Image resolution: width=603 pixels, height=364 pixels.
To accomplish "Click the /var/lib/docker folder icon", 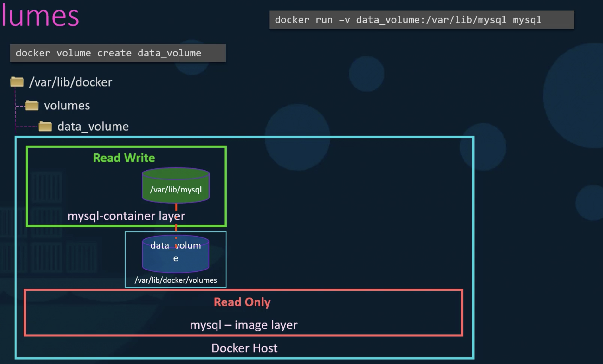I will (x=17, y=82).
